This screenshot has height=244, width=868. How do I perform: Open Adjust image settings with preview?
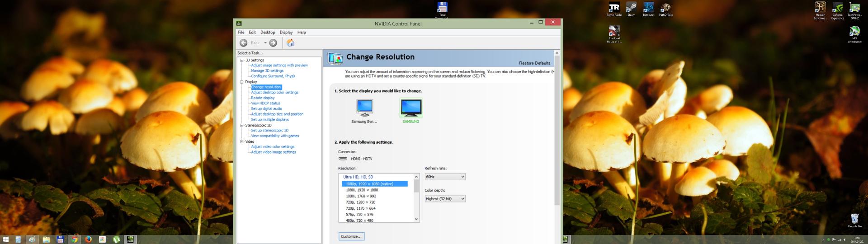coord(279,66)
